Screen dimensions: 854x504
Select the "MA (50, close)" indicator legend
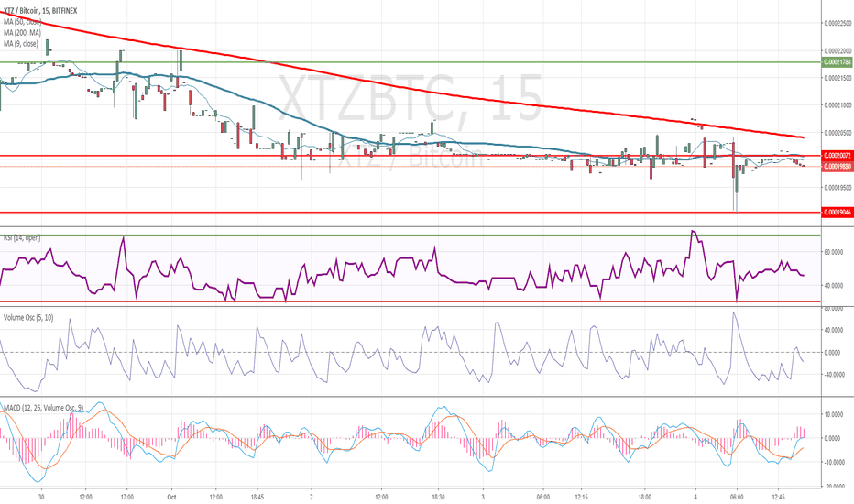point(22,22)
